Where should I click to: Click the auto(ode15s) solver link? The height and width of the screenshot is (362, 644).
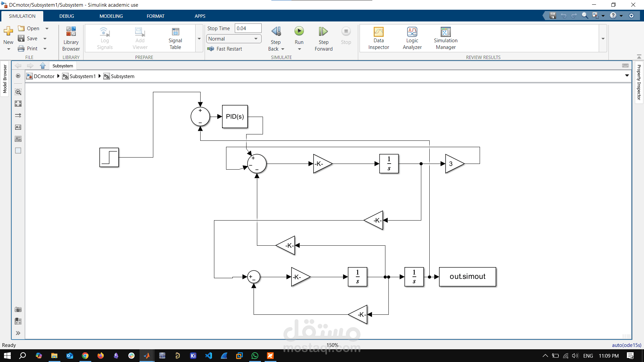(627, 345)
